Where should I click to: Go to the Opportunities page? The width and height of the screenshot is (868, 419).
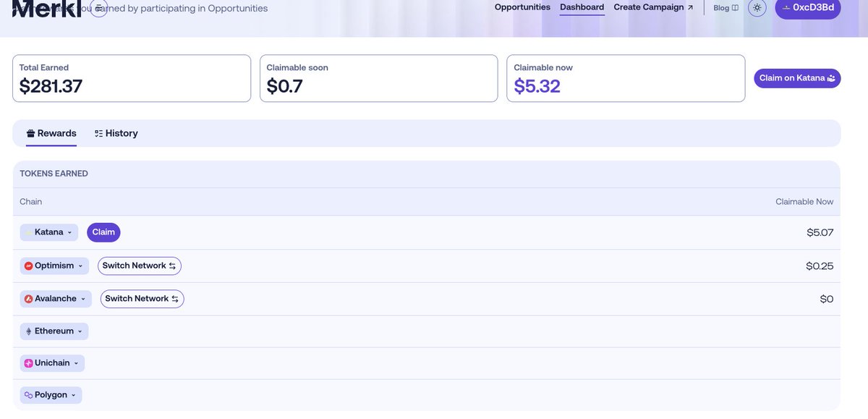click(522, 7)
